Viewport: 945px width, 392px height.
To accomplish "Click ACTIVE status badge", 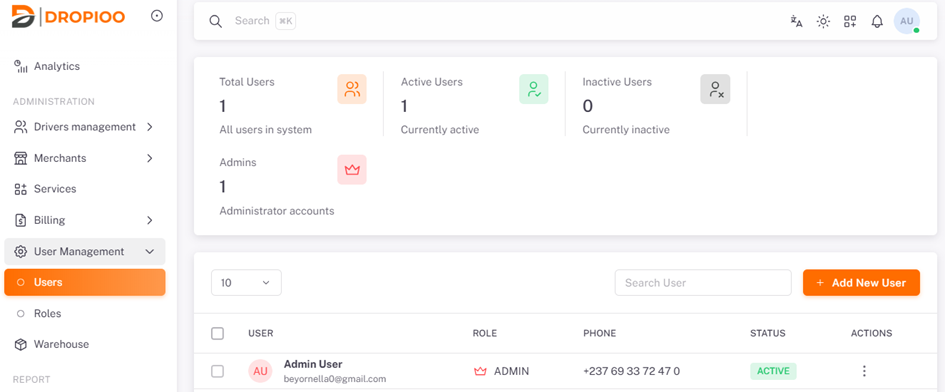I will click(773, 371).
